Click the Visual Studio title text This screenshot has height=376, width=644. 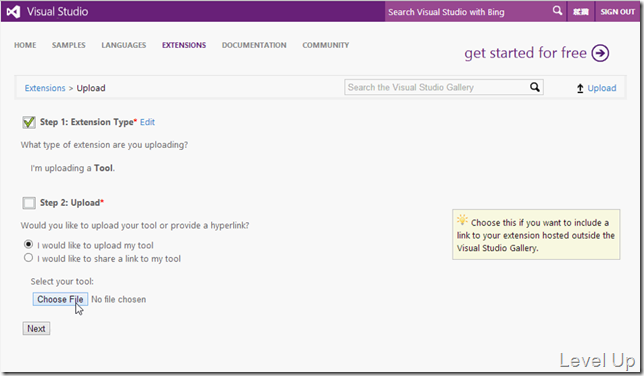pyautogui.click(x=58, y=12)
